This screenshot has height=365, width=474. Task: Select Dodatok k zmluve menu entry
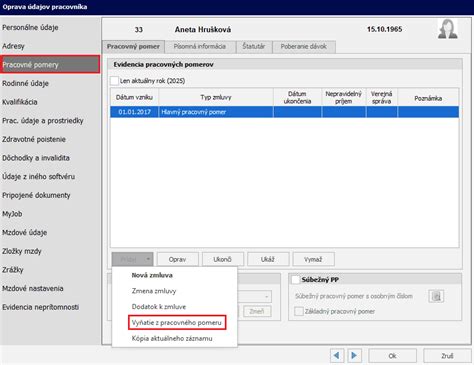tap(159, 306)
